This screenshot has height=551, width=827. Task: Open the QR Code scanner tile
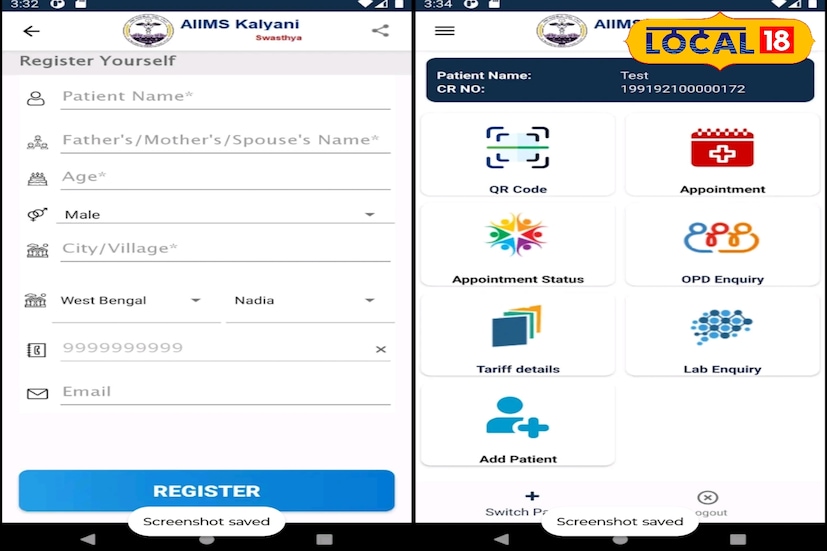coord(517,155)
